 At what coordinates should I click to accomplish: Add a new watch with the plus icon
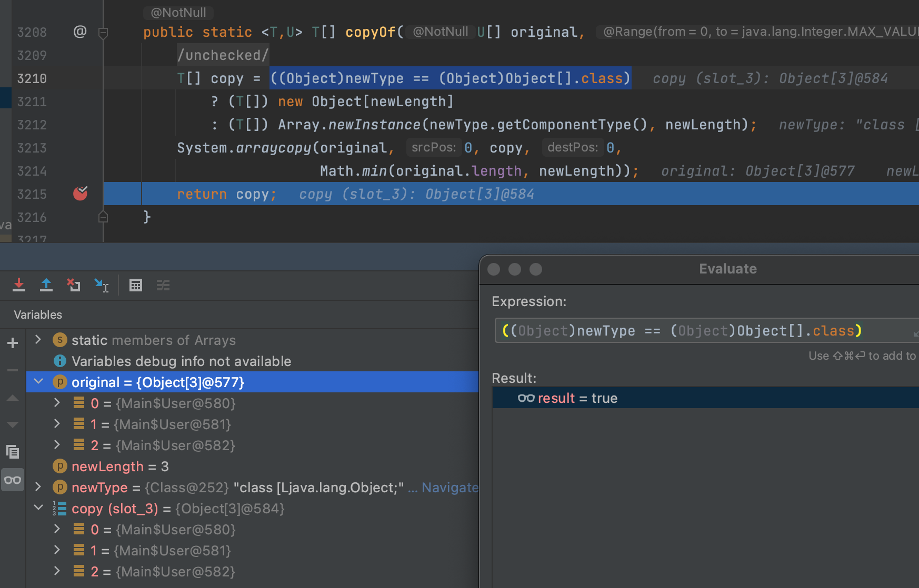coord(13,342)
